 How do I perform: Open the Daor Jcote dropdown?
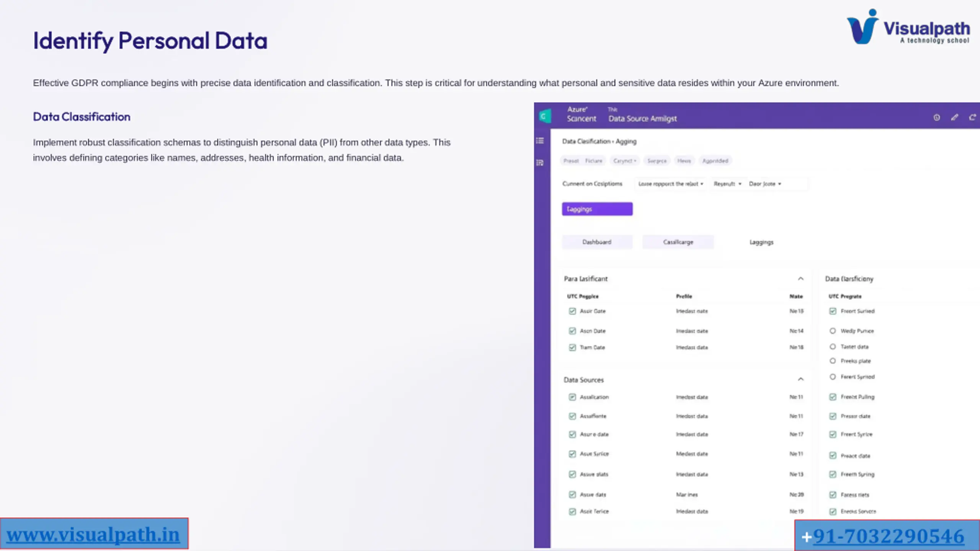point(765,184)
